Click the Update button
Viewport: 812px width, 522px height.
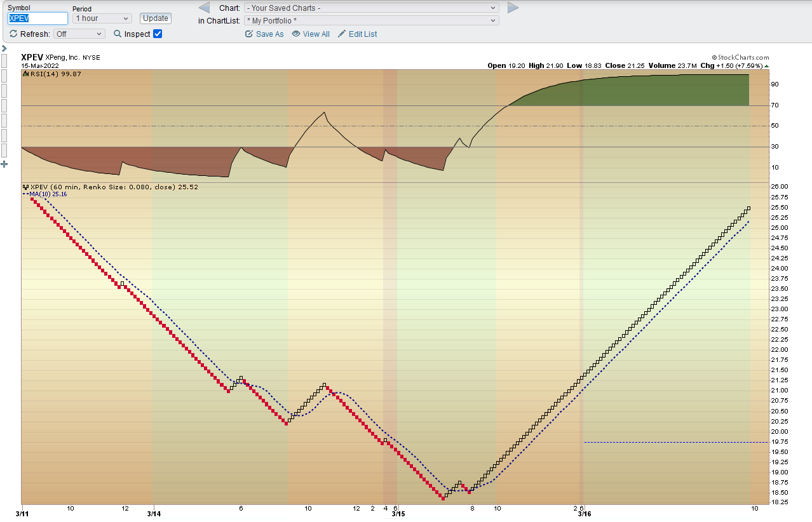pyautogui.click(x=156, y=18)
